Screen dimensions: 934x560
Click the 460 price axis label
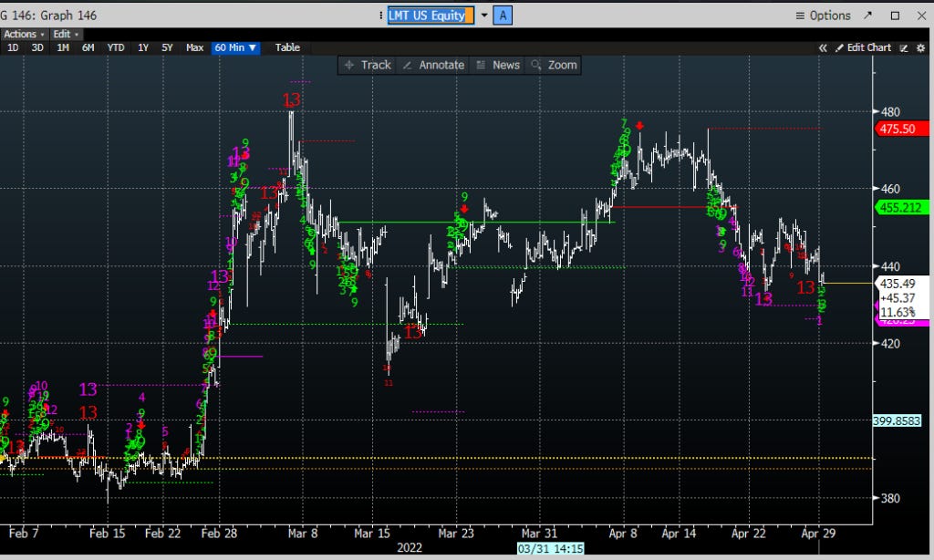[890, 189]
